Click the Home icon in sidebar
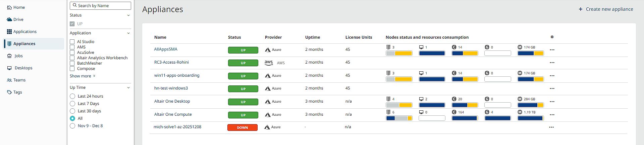Viewport: 644px width, 145px height. (x=9, y=7)
